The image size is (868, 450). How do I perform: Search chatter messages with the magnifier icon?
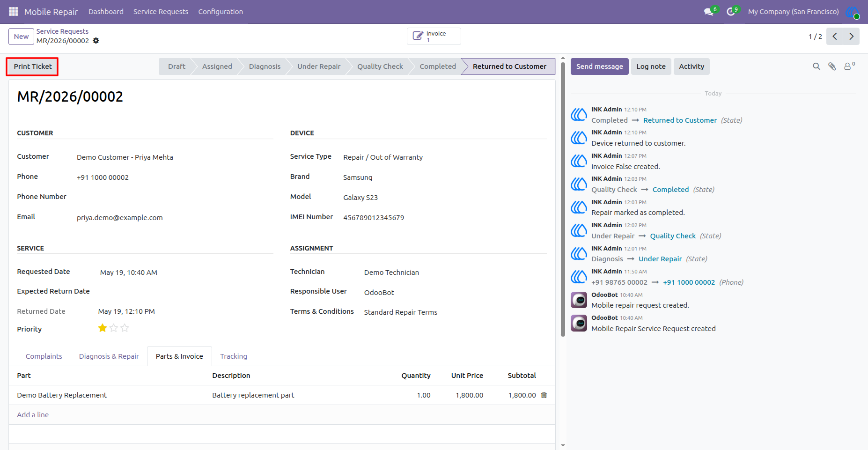(817, 66)
